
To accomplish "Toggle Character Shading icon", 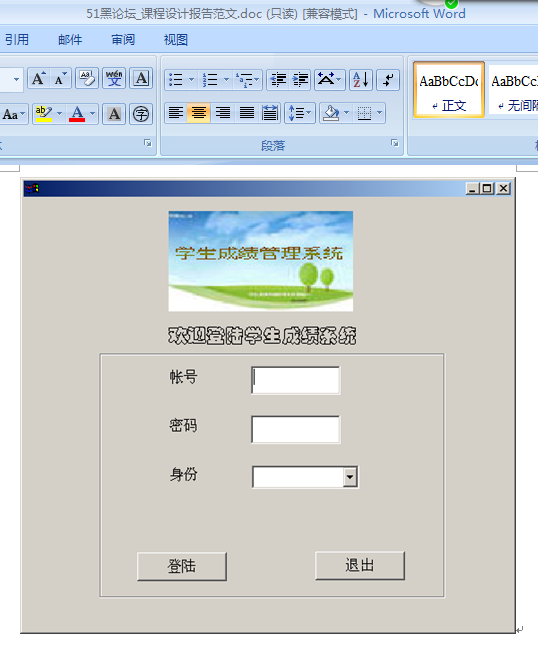I will coord(114,114).
